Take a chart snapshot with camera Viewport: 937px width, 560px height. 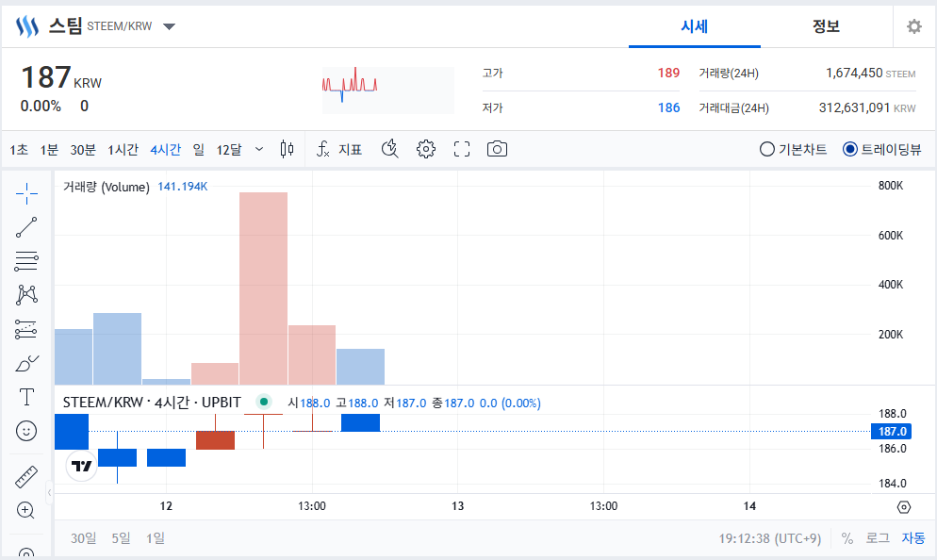(x=497, y=149)
